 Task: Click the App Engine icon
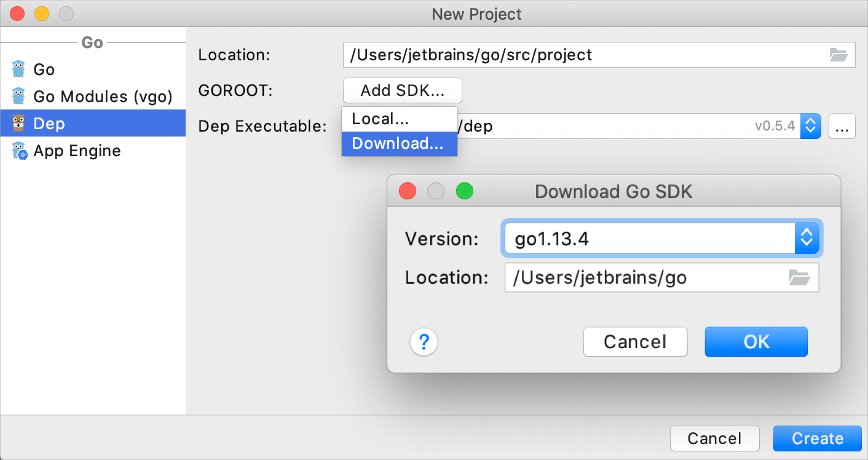(x=19, y=150)
